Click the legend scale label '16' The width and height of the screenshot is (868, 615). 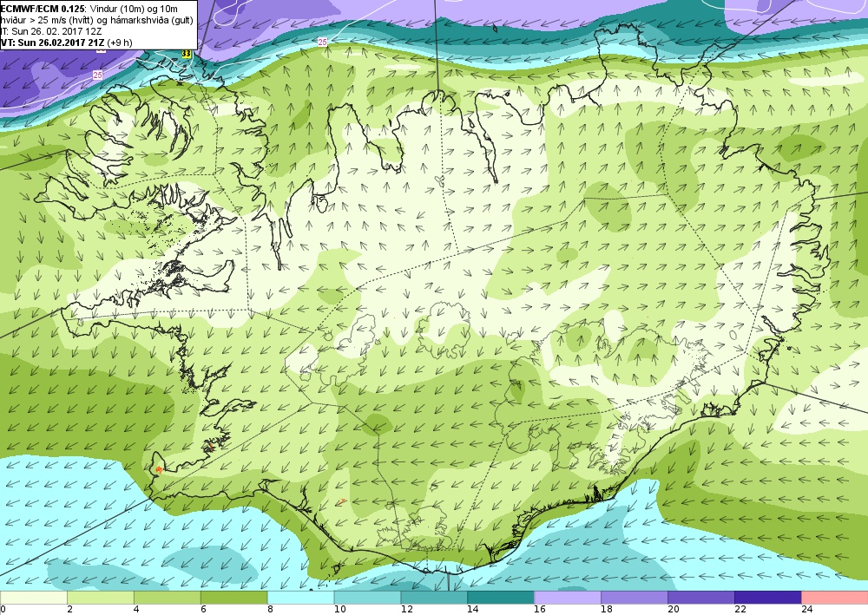pyautogui.click(x=540, y=610)
